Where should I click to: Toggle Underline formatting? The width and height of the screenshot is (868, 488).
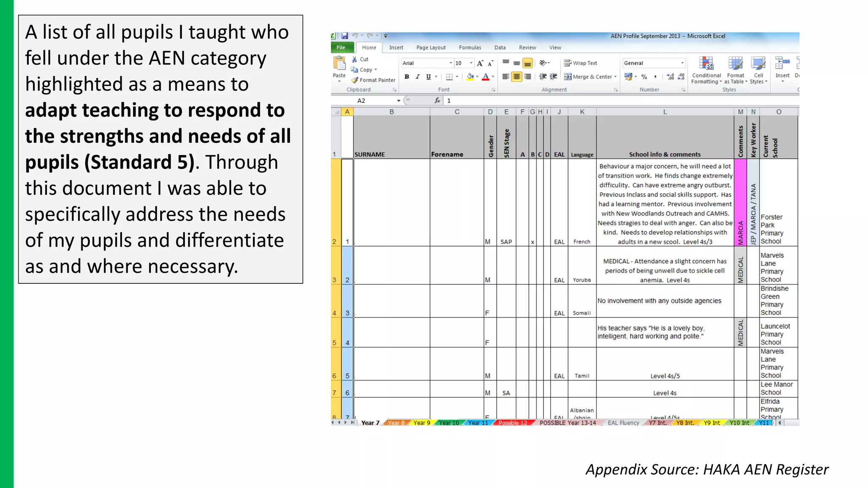(428, 77)
